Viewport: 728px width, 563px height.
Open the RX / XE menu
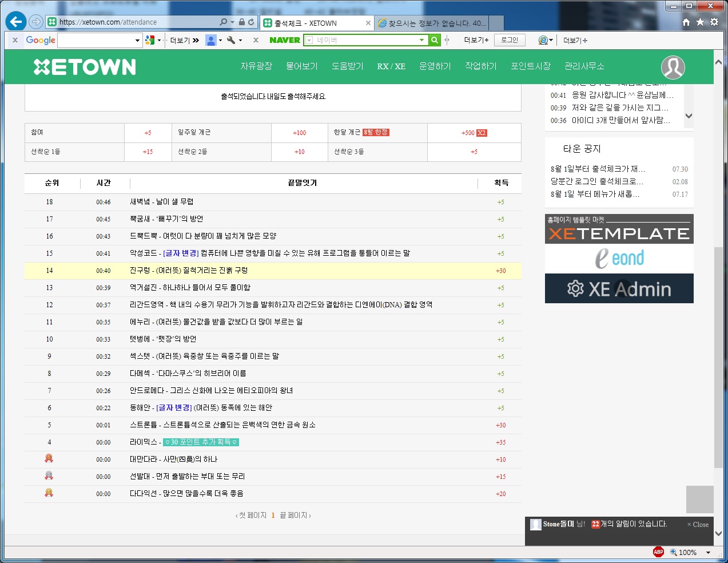391,66
